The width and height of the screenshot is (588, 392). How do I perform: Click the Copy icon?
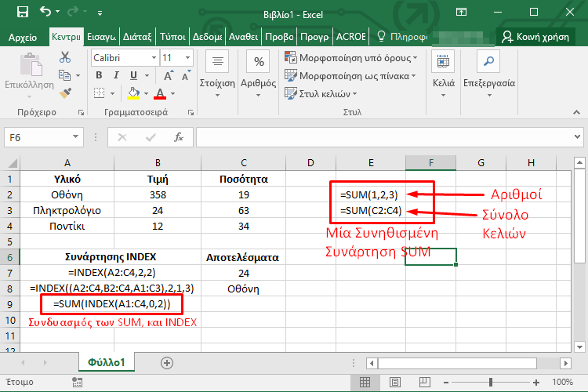click(x=64, y=75)
